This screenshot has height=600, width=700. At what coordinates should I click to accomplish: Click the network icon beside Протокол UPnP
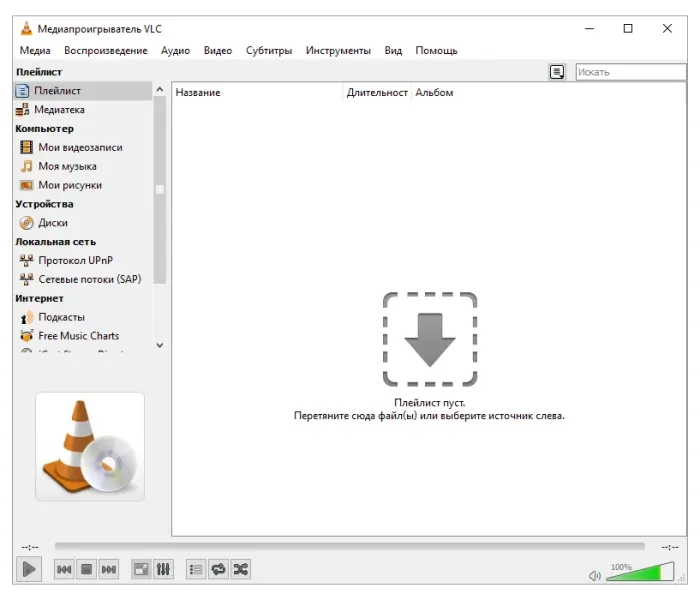tap(27, 260)
